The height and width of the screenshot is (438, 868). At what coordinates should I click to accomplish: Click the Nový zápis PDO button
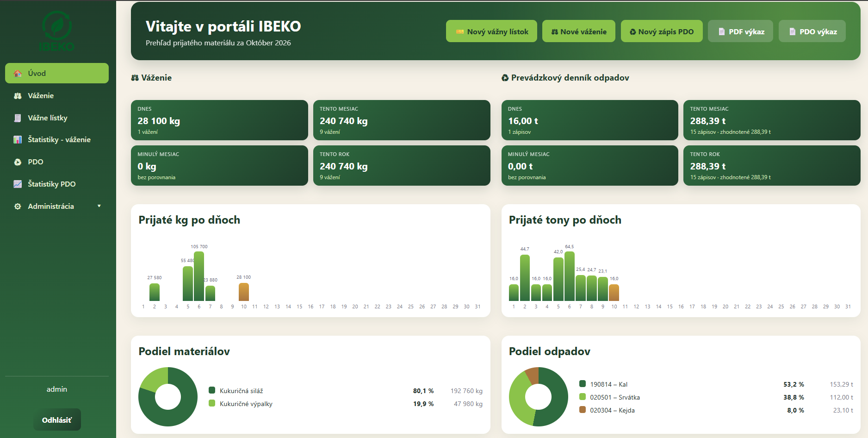(662, 31)
